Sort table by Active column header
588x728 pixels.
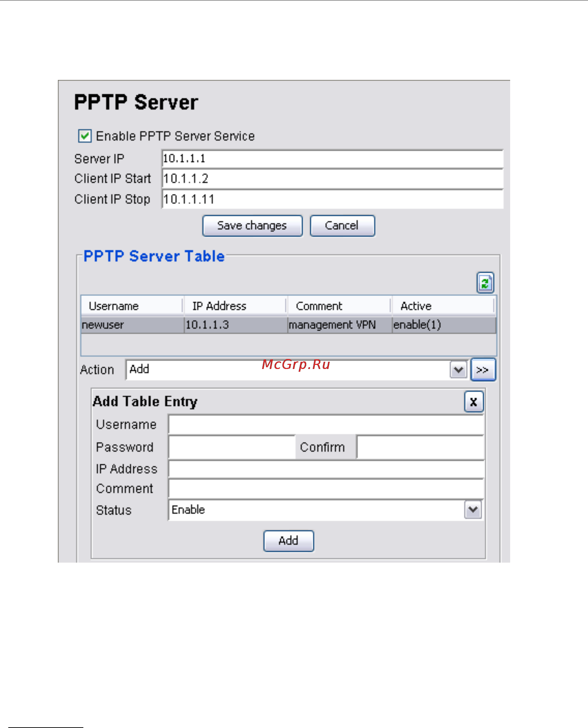(x=444, y=306)
